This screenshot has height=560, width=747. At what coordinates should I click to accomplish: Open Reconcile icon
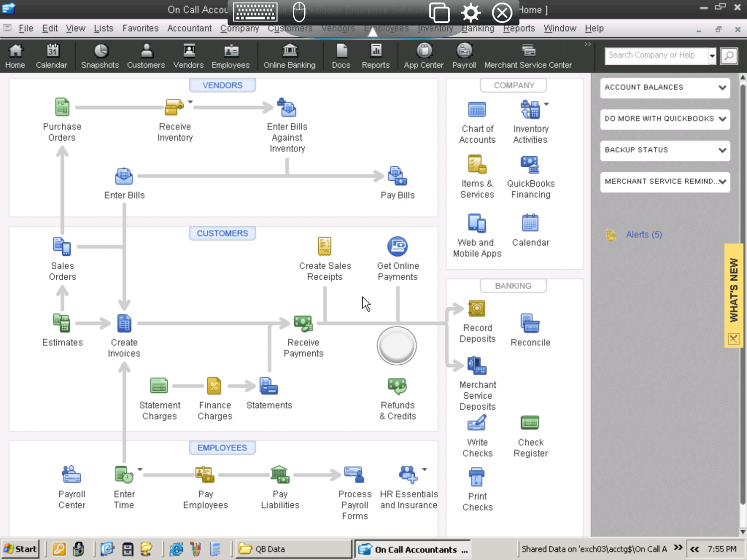[530, 323]
